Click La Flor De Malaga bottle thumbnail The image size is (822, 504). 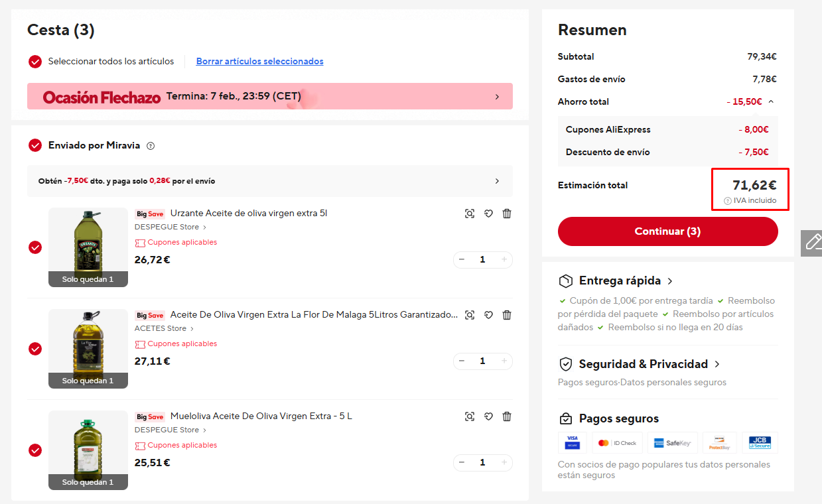pos(88,349)
